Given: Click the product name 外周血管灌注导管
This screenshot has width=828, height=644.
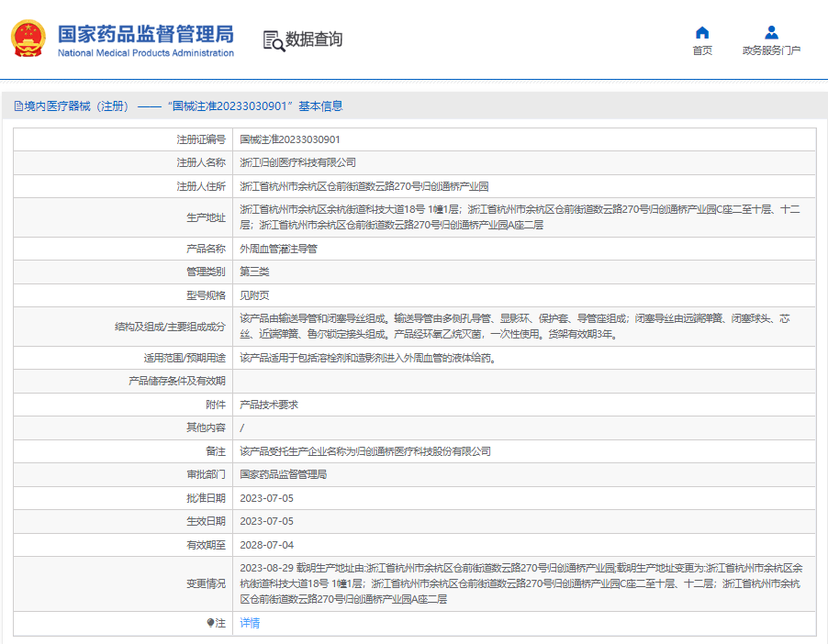Looking at the screenshot, I should click(x=278, y=249).
